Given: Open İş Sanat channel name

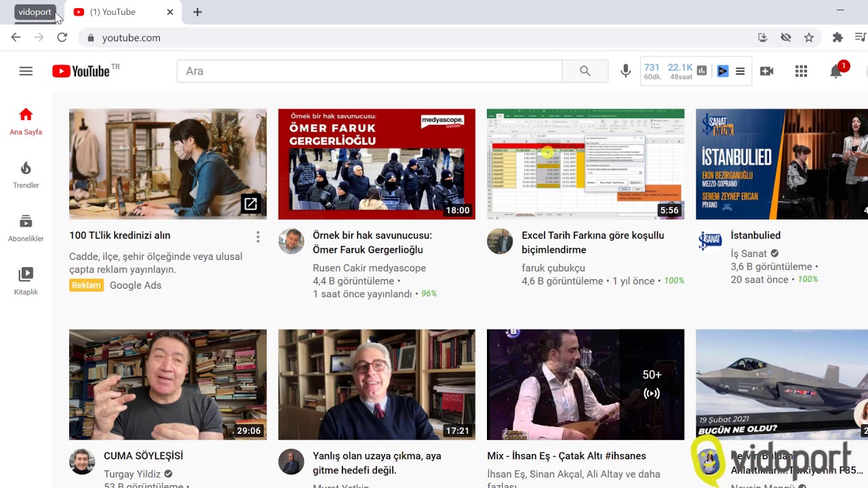Looking at the screenshot, I should pos(749,253).
